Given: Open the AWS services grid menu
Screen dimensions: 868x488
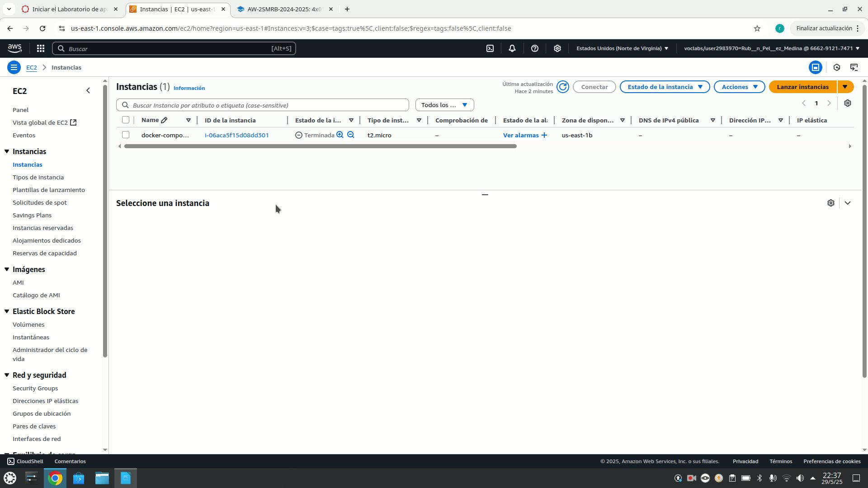Looking at the screenshot, I should click(x=40, y=48).
